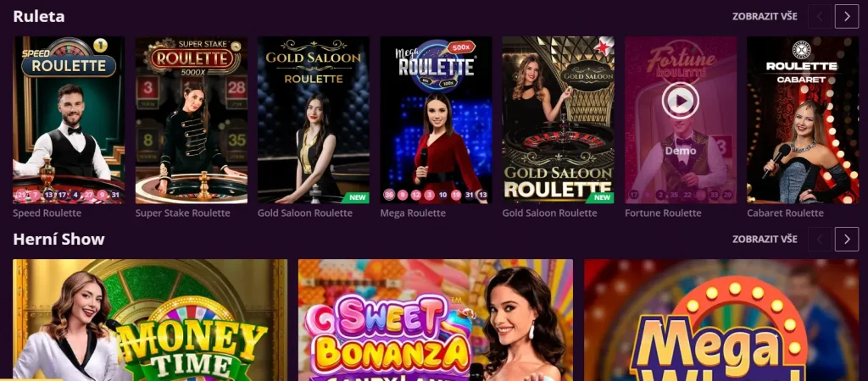Open Super Stake Roulette thumbnail
Screen dimensions: 868x381
pyautogui.click(x=191, y=120)
